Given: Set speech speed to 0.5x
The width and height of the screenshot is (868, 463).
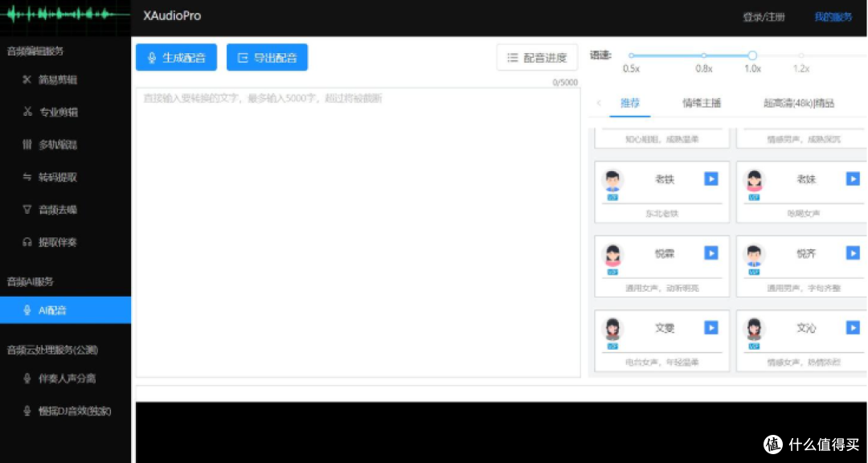Looking at the screenshot, I should (631, 55).
